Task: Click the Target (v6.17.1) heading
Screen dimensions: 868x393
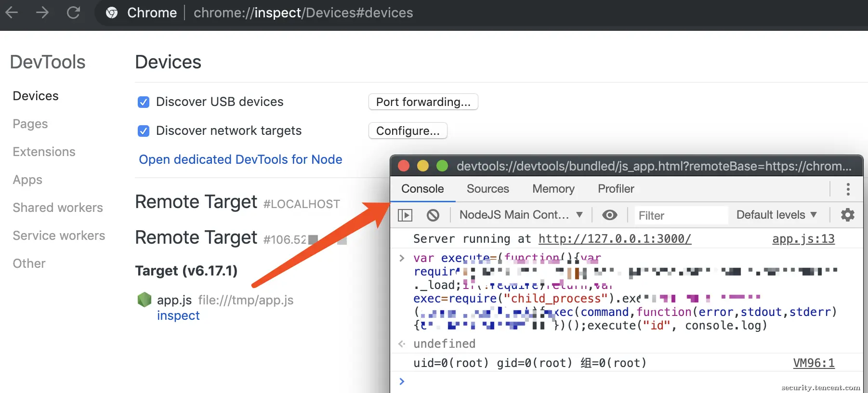Action: 186,271
